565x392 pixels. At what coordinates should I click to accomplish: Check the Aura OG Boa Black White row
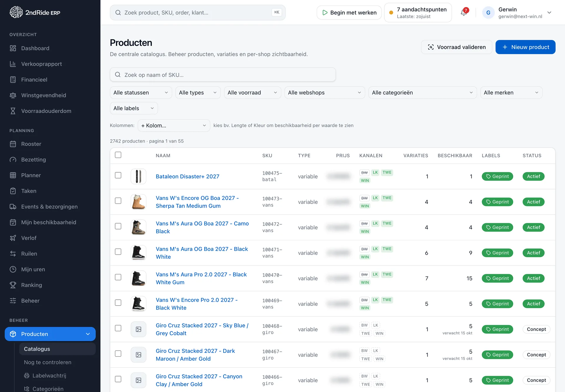[x=118, y=252]
